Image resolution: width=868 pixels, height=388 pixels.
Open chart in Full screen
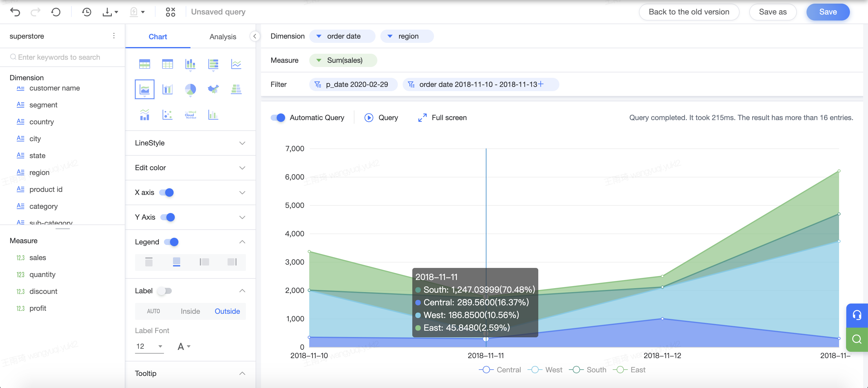click(442, 117)
